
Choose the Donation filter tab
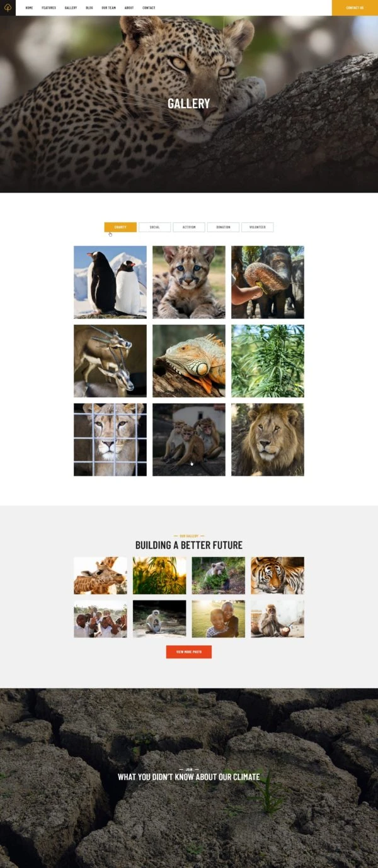pyautogui.click(x=223, y=227)
